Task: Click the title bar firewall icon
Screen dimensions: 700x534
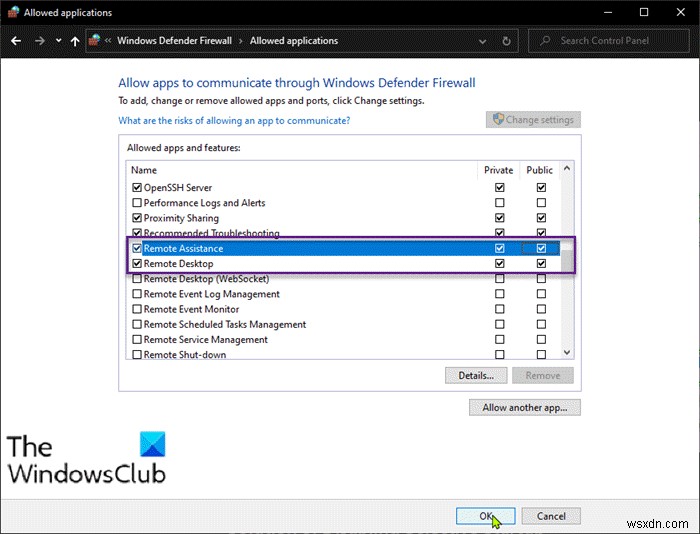Action: click(13, 12)
